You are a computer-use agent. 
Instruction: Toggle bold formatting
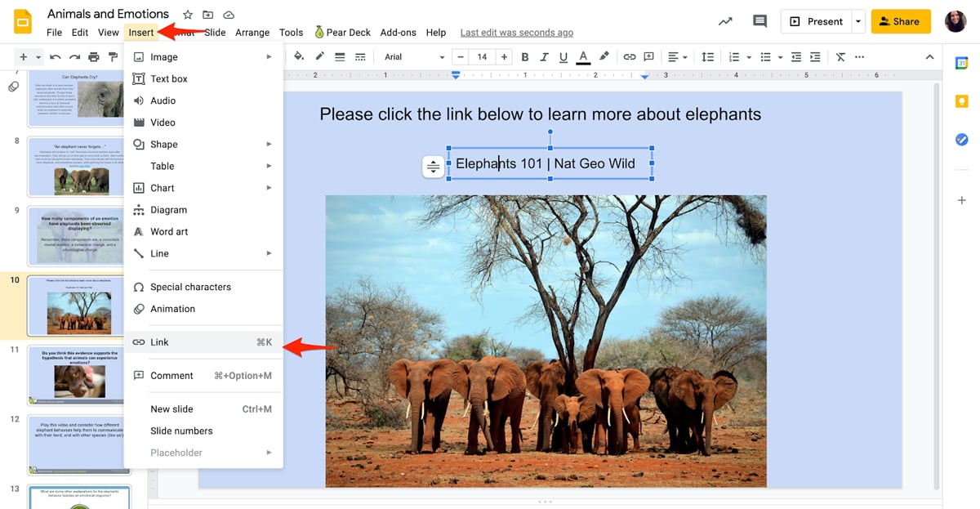pyautogui.click(x=524, y=57)
